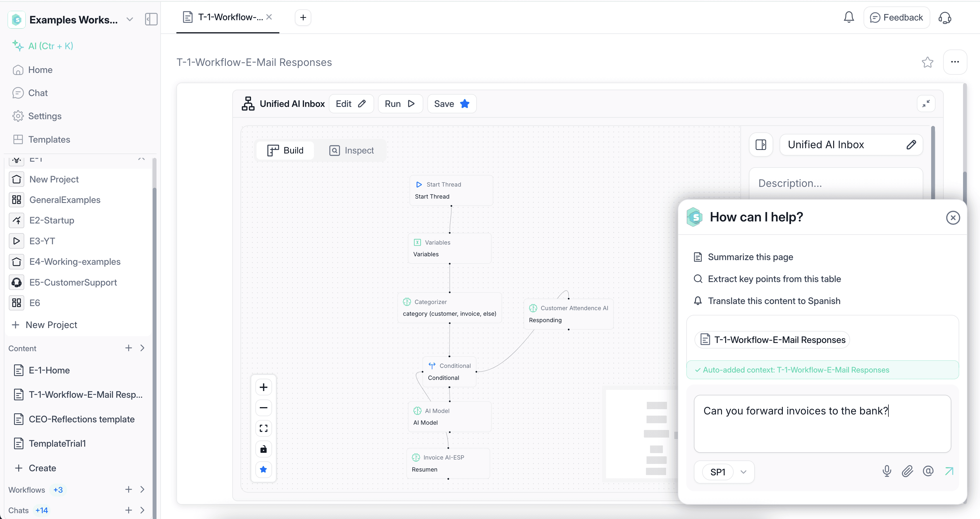Viewport: 980px width, 519px height.
Task: Send the message with arrow icon
Action: coord(949,471)
